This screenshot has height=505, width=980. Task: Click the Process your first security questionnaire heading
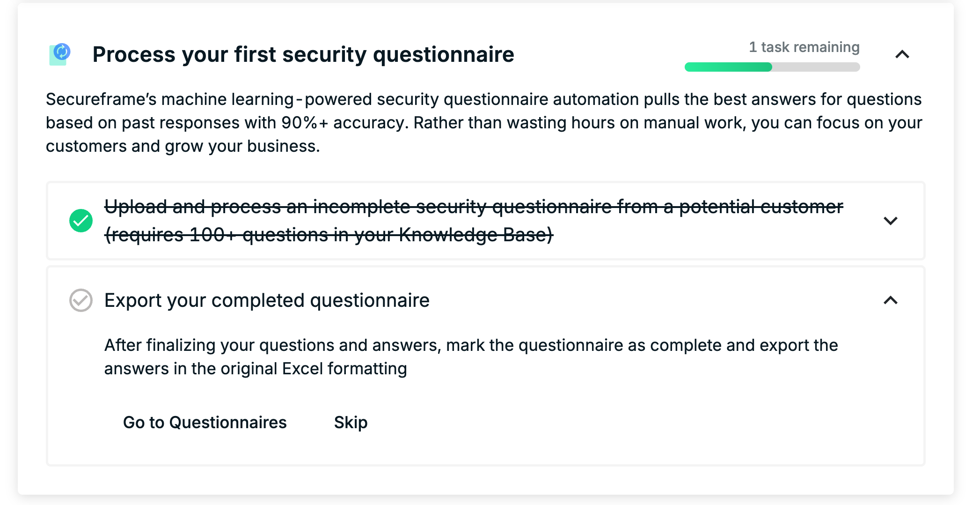303,54
